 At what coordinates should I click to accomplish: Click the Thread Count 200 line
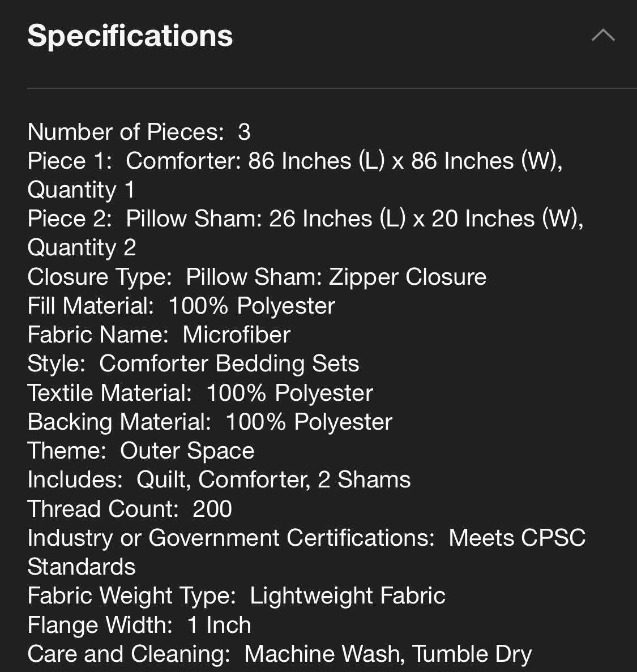point(130,509)
